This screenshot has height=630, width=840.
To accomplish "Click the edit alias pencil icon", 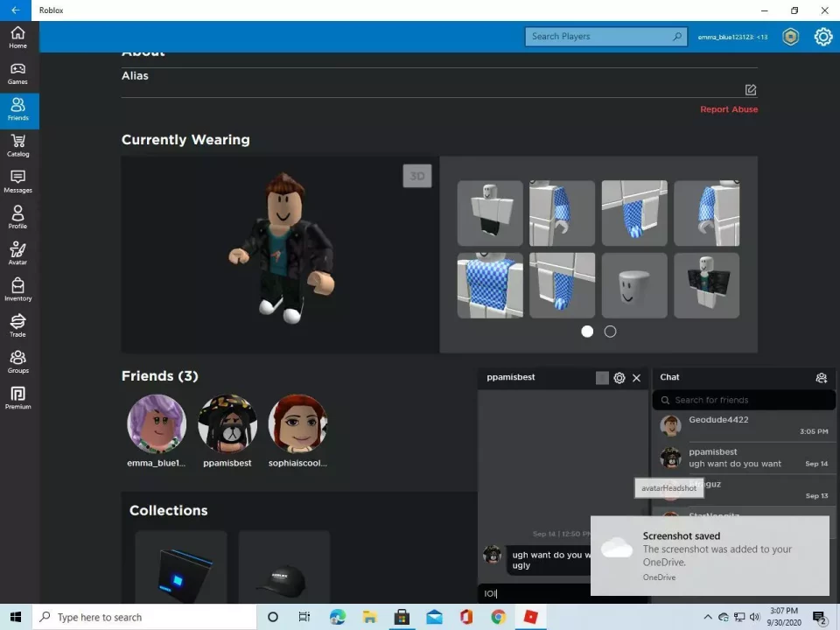I will (751, 89).
